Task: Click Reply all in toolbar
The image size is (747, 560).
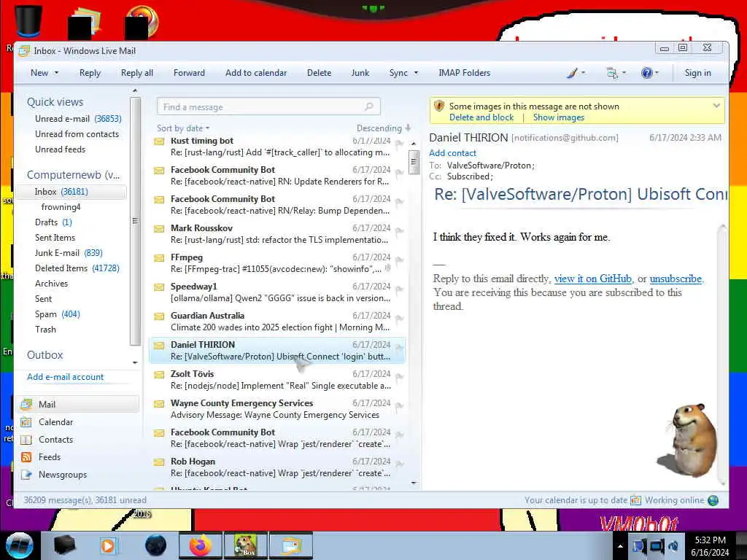Action: 136,73
